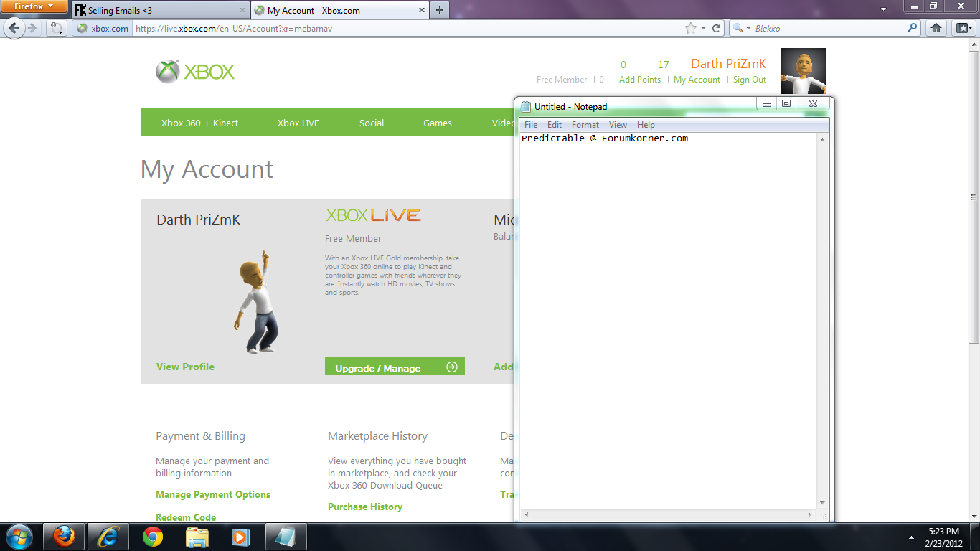Click the Redeem Code link

tap(186, 517)
